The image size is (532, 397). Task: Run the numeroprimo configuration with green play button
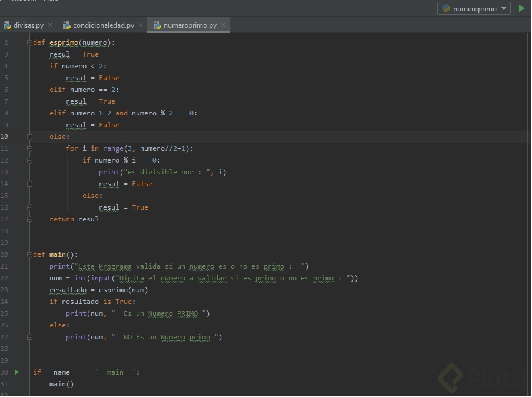pos(521,8)
